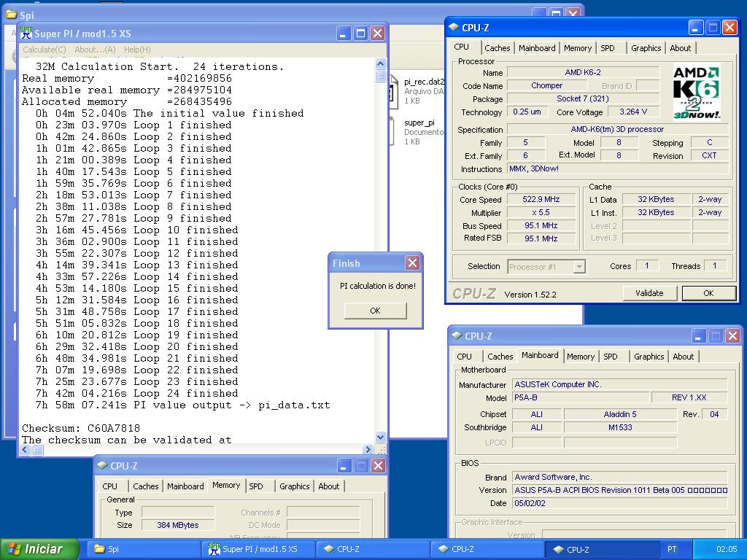Click Validate button in CPU-Z
Screen dimensions: 747x560
[650, 293]
